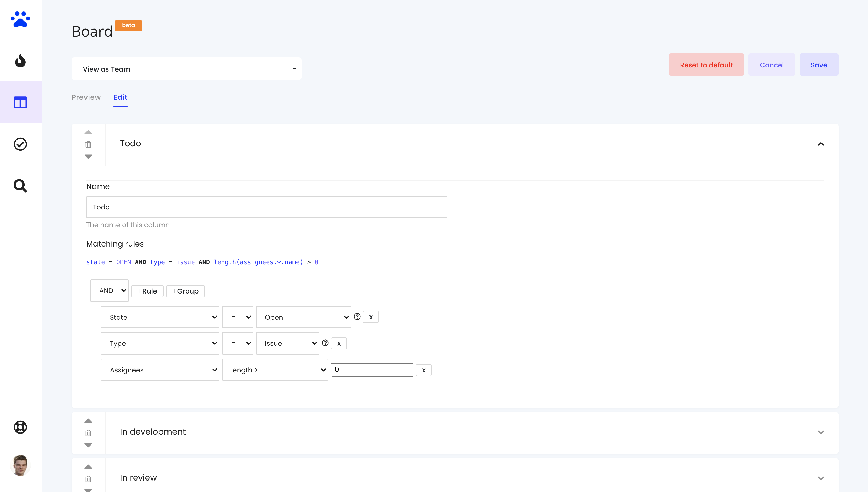Click the In development header title
Image resolution: width=868 pixels, height=492 pixels.
coord(153,432)
